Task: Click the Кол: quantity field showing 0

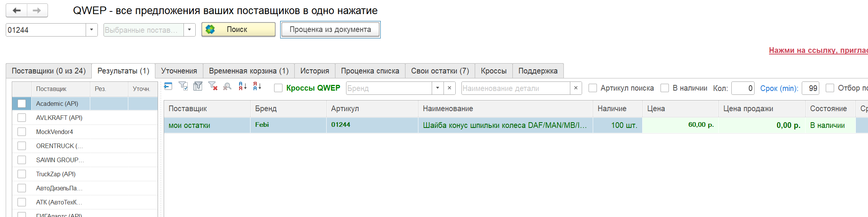Action: 743,88
